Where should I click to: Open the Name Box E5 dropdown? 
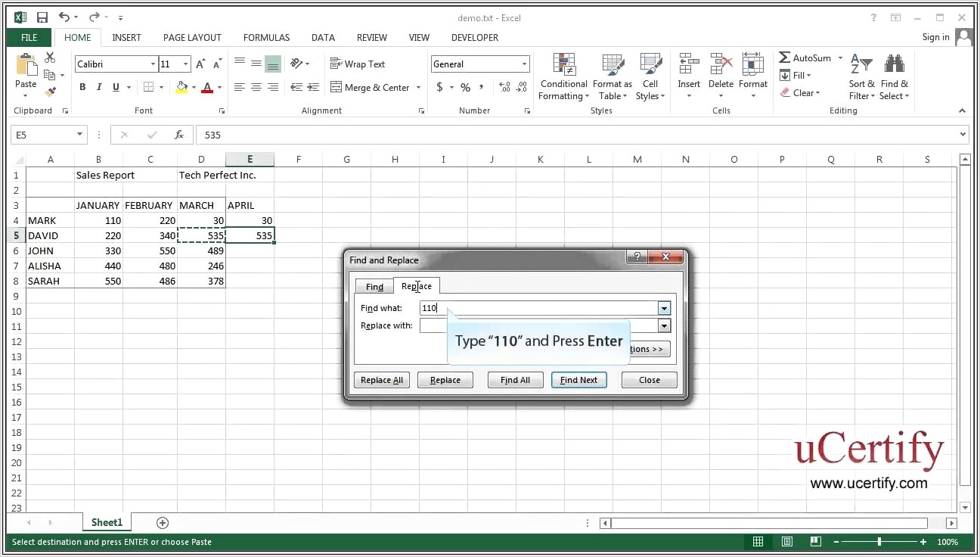click(x=80, y=135)
